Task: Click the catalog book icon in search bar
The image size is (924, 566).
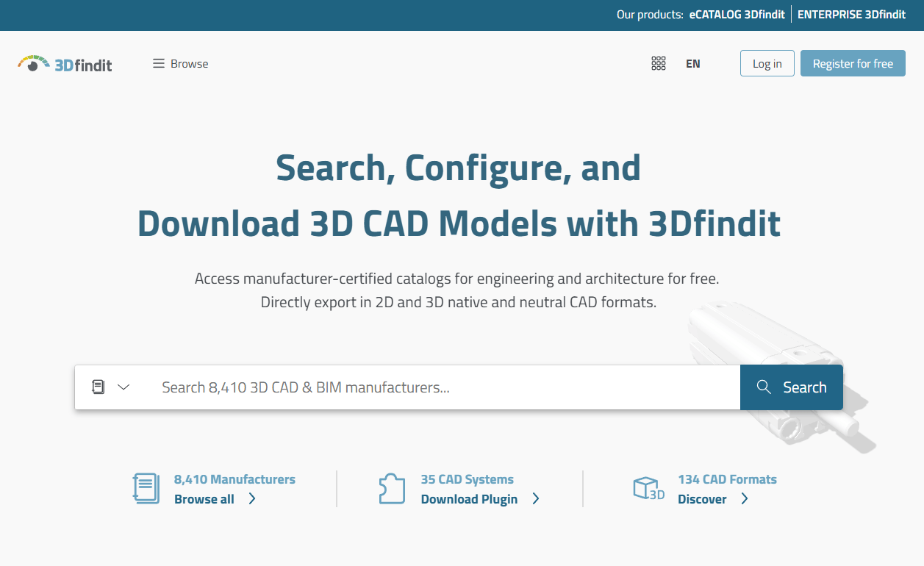Action: point(99,387)
